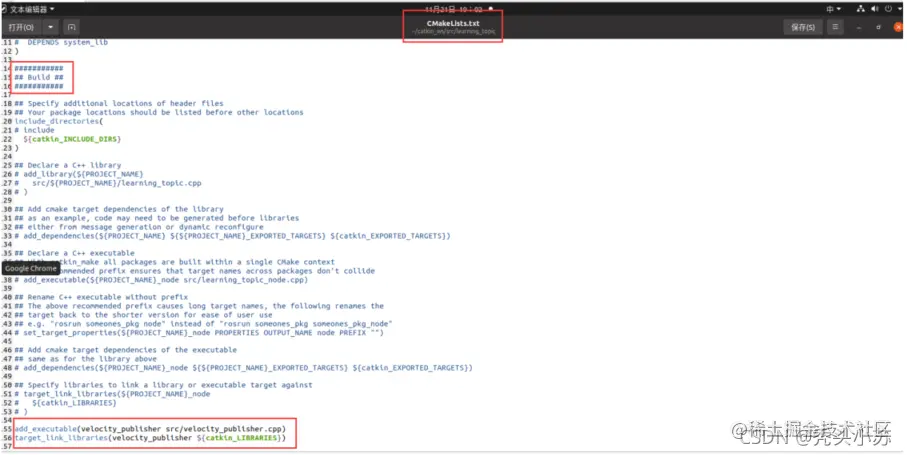Click the '## Specify libraries to link' comment line
Viewport: 907px width, 455px height.
pyautogui.click(x=163, y=385)
